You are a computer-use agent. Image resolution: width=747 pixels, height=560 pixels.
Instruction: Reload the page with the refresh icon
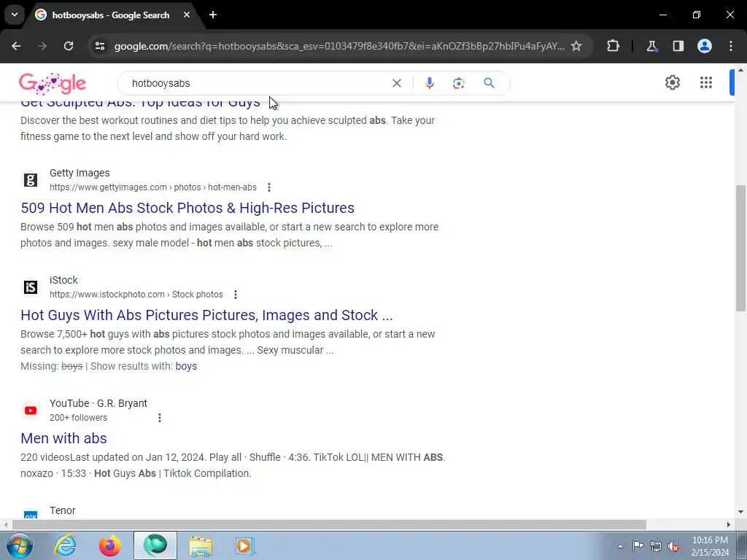pos(69,46)
